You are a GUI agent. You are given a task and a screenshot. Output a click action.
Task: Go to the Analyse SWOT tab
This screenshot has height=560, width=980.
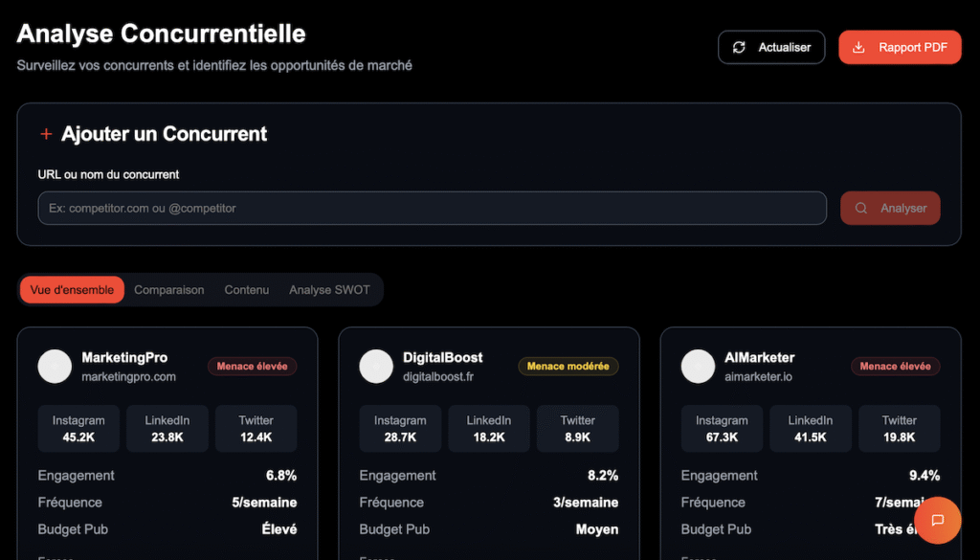tap(329, 290)
